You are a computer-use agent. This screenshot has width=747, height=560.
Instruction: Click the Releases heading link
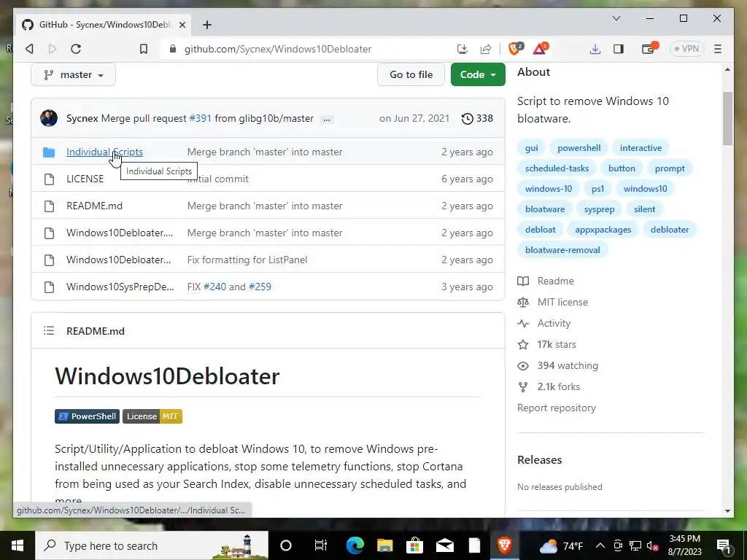click(540, 460)
